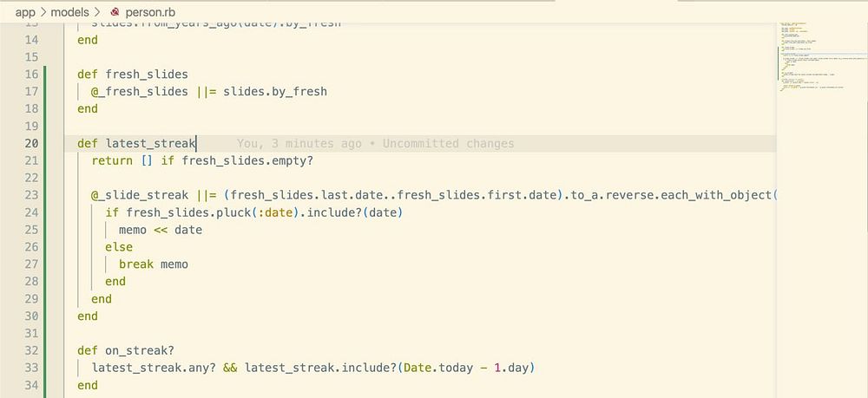The height and width of the screenshot is (398, 868).
Task: Click the return keyword on line 21
Action: [112, 161]
